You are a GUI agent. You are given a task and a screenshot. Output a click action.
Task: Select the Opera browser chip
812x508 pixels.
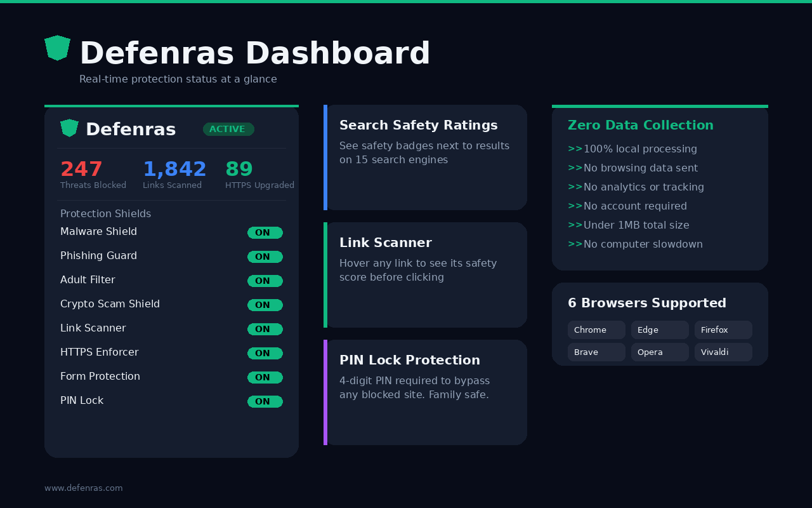coord(660,352)
